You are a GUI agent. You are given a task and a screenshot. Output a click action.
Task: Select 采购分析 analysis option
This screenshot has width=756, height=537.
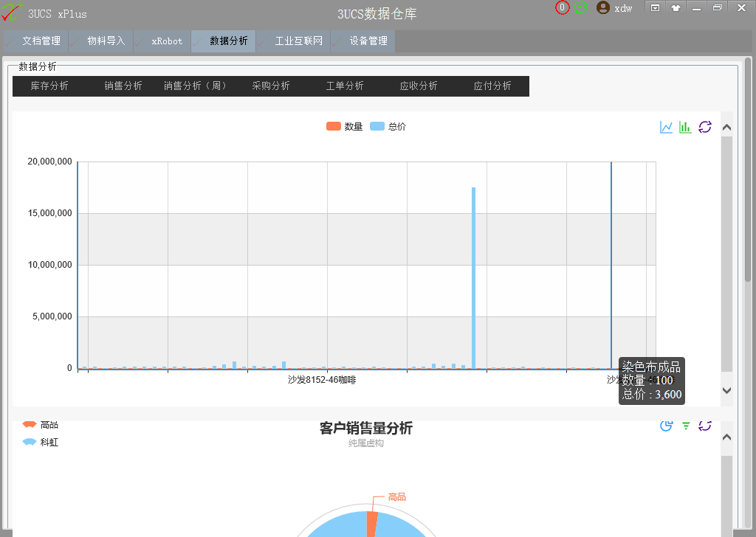point(271,86)
